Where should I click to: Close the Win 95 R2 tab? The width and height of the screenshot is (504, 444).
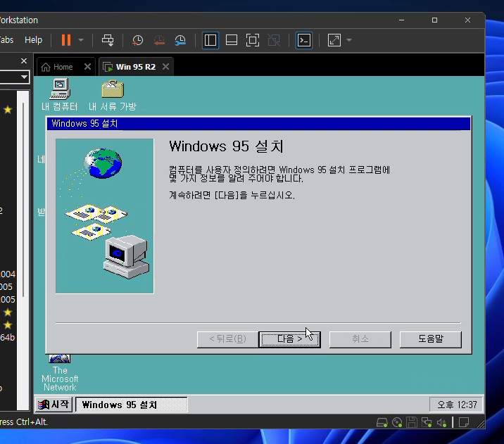tap(165, 67)
